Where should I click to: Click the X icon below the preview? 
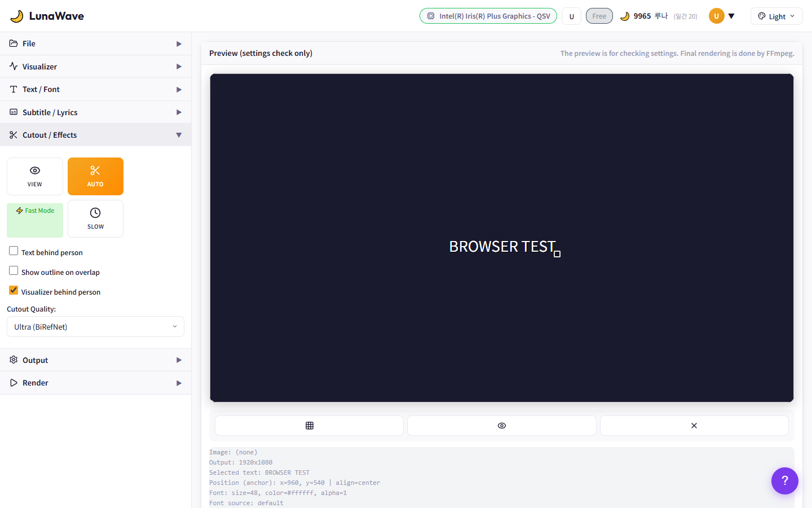[x=694, y=426]
